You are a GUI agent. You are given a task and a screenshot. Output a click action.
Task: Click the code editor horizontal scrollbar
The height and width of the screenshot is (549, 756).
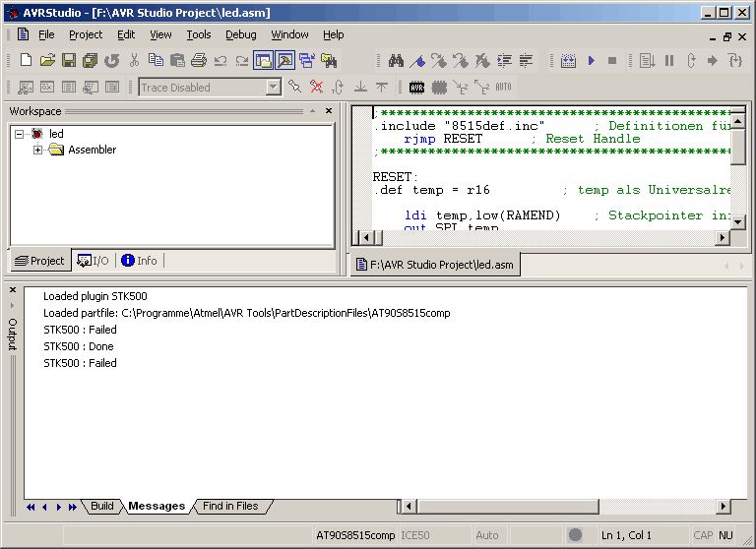[541, 237]
